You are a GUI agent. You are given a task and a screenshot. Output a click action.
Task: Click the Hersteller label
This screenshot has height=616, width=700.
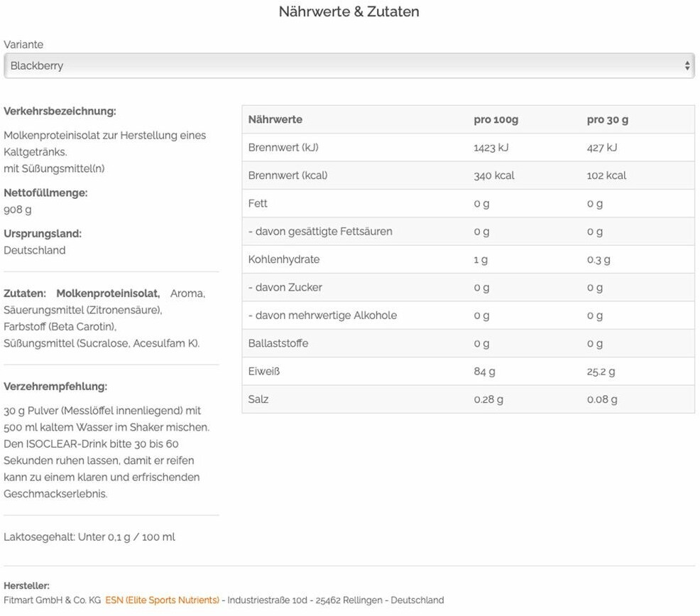point(26,586)
